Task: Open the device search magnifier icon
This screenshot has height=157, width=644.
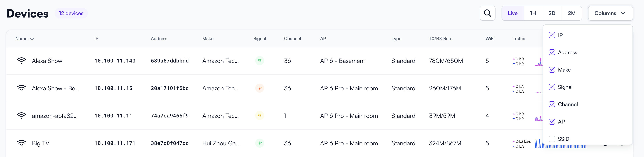Action: coord(487,13)
